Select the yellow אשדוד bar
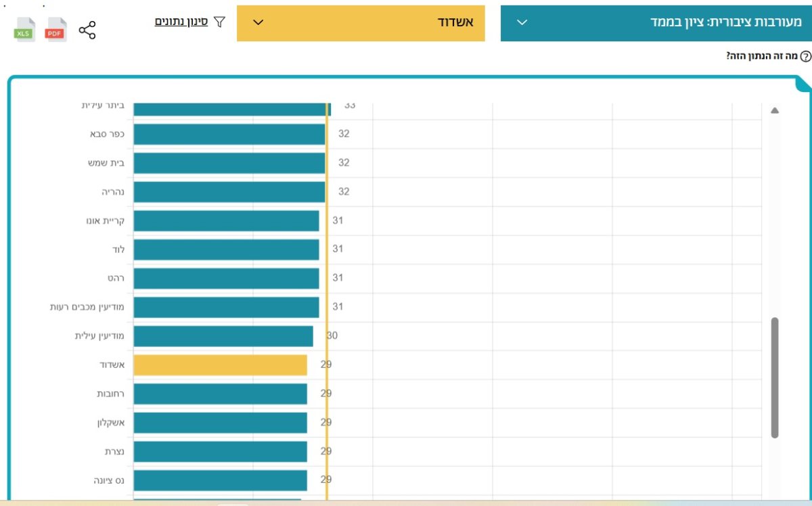 point(220,365)
